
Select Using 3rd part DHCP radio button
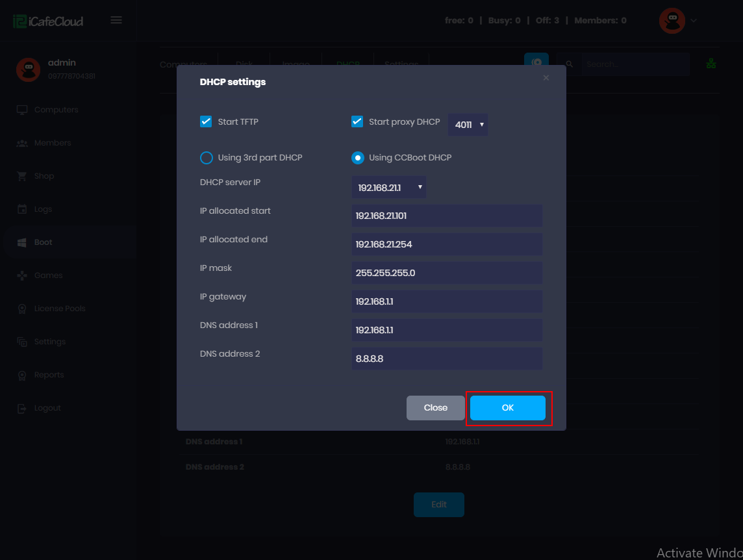207,158
